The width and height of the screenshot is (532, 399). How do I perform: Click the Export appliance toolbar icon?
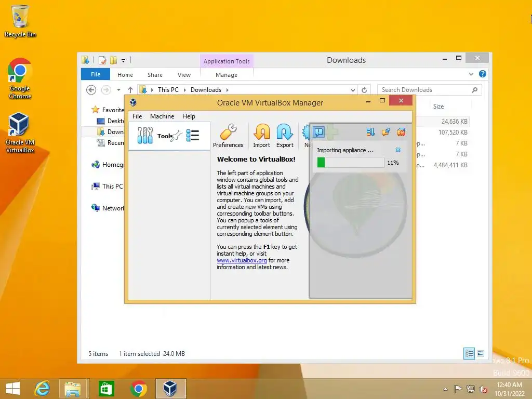pos(285,136)
